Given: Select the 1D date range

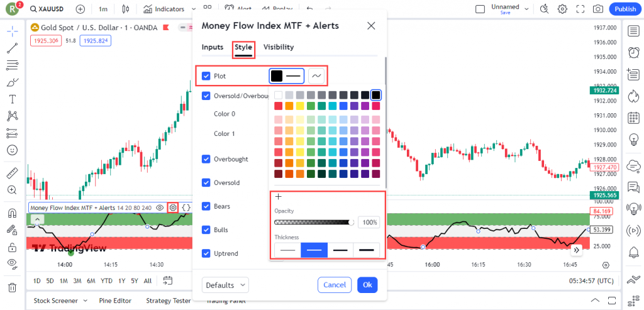Looking at the screenshot, I should click(37, 281).
